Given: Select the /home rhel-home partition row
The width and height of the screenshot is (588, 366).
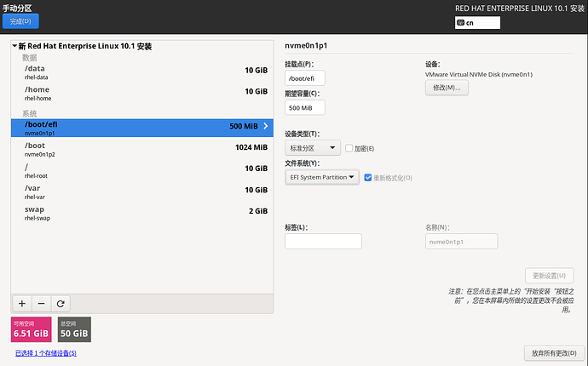Looking at the screenshot, I should pos(142,94).
